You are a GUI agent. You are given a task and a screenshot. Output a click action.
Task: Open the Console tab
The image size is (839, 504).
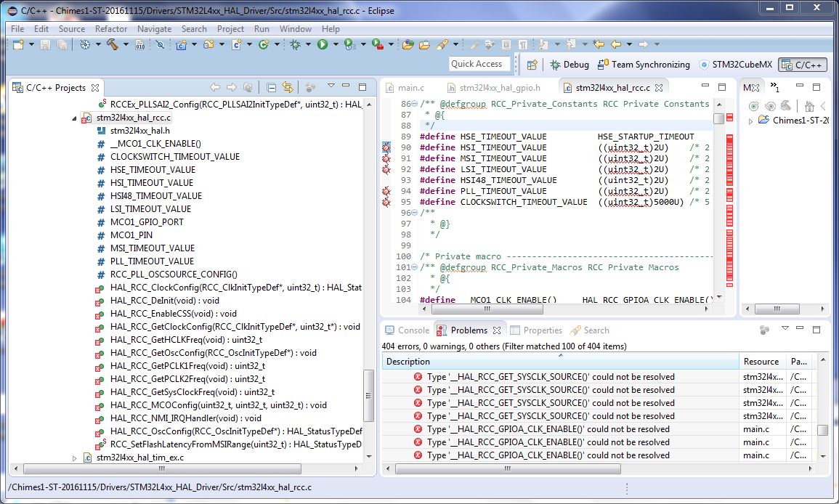(x=407, y=330)
